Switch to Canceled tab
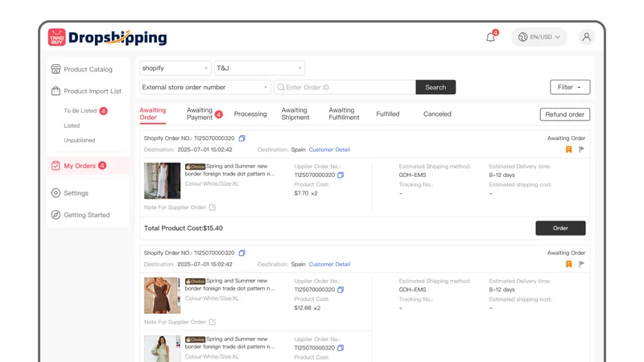644x362 pixels. pyautogui.click(x=437, y=114)
